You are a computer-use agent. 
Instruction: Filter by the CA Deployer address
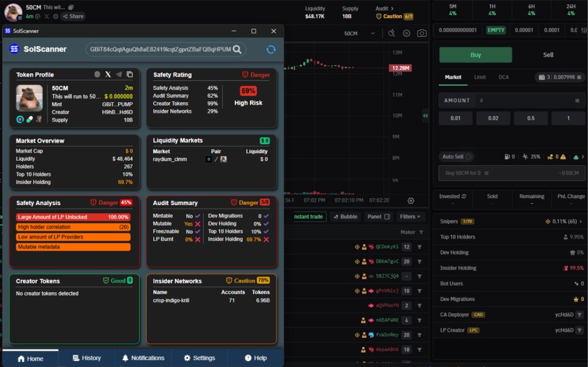(x=579, y=314)
